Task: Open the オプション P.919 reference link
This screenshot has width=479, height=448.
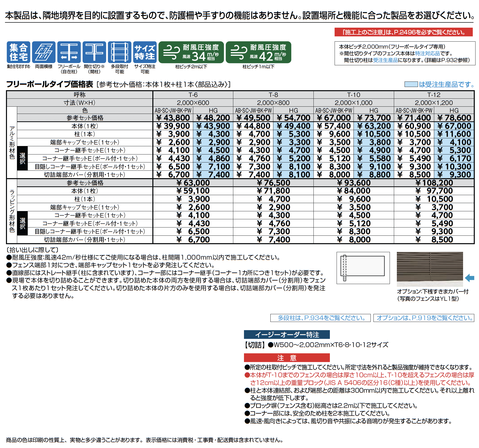Action: click(x=424, y=318)
